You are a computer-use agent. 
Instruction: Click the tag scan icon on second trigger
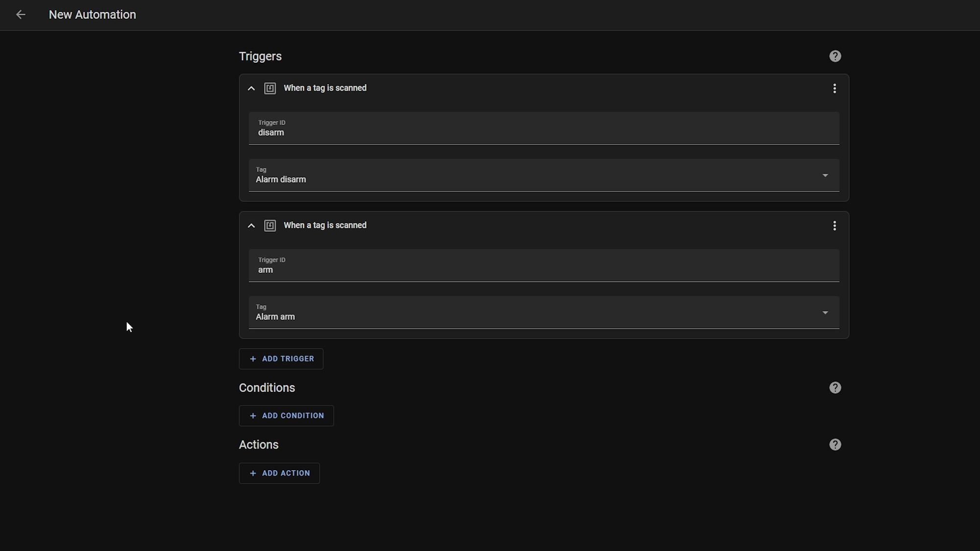[270, 225]
